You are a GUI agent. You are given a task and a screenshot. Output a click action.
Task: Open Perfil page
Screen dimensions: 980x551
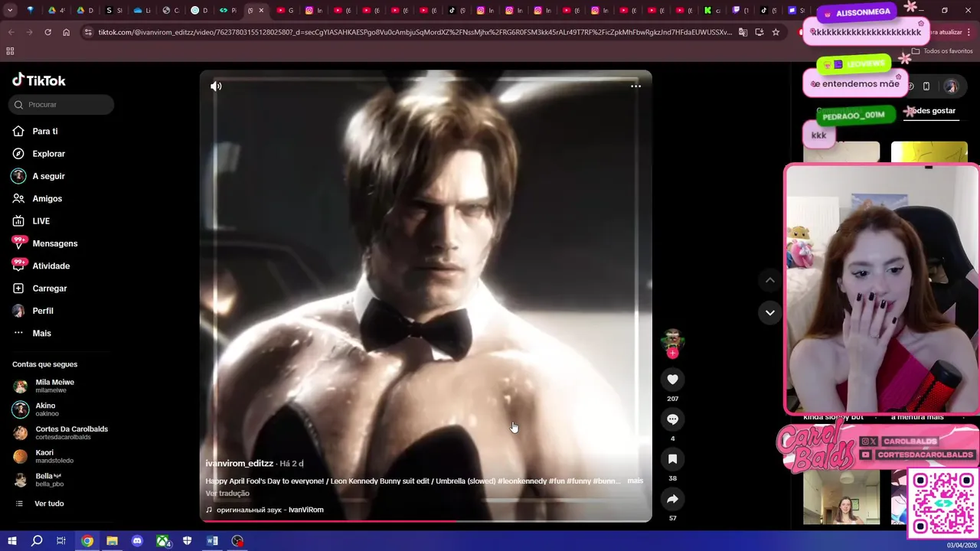click(43, 311)
